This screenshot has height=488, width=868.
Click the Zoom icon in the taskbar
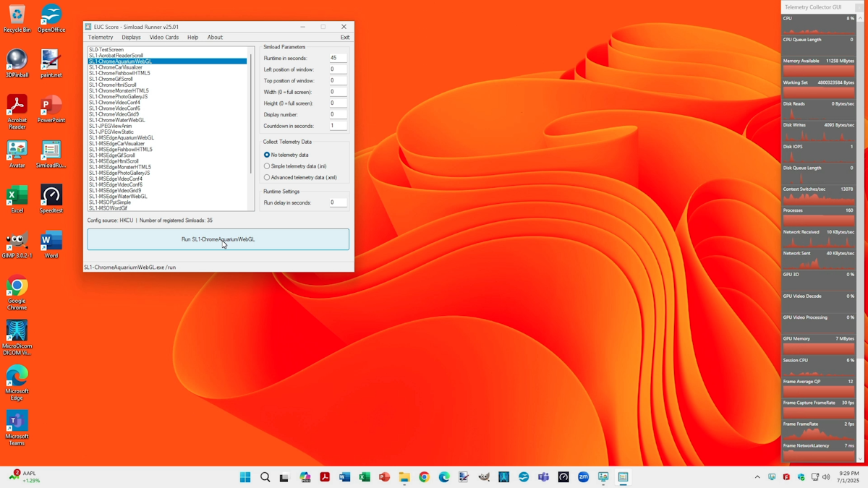[x=583, y=477]
